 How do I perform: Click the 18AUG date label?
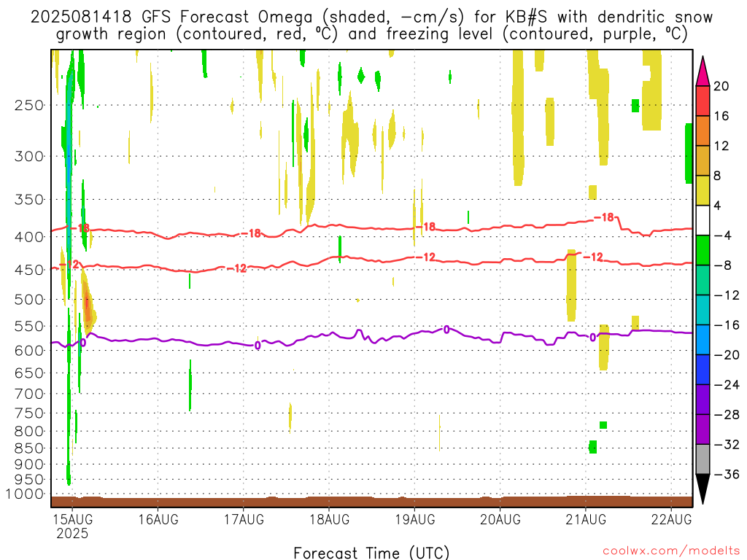pos(329,519)
